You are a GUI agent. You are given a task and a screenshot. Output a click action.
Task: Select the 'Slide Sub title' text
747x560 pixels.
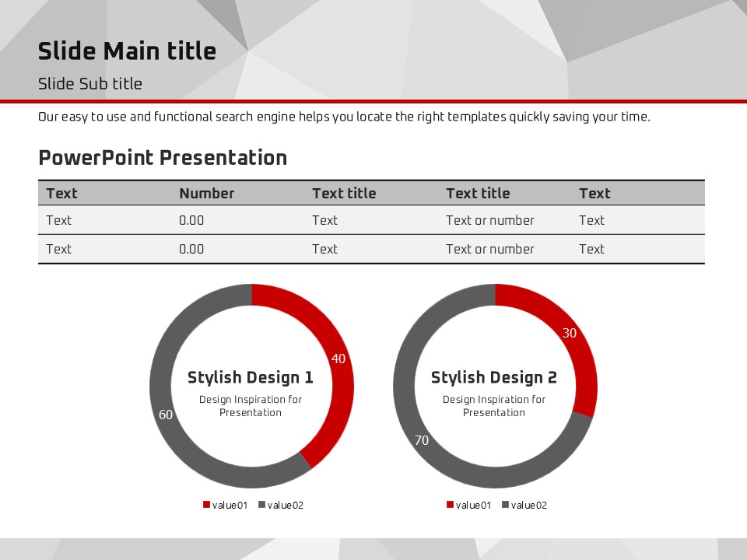point(90,84)
